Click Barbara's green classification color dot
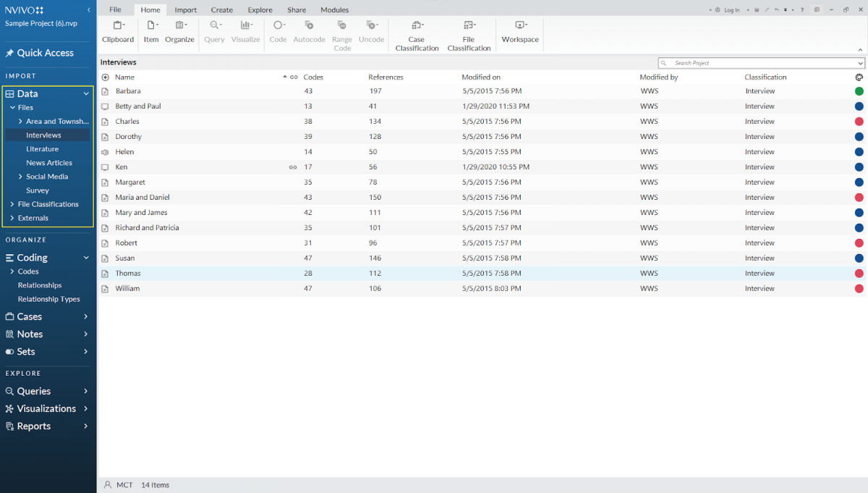The height and width of the screenshot is (493, 868). [x=859, y=90]
